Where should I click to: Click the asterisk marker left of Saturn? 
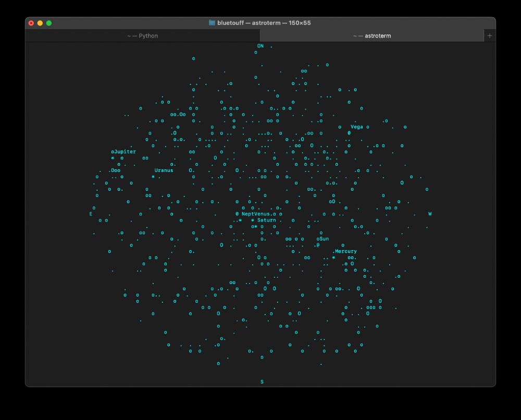(253, 220)
